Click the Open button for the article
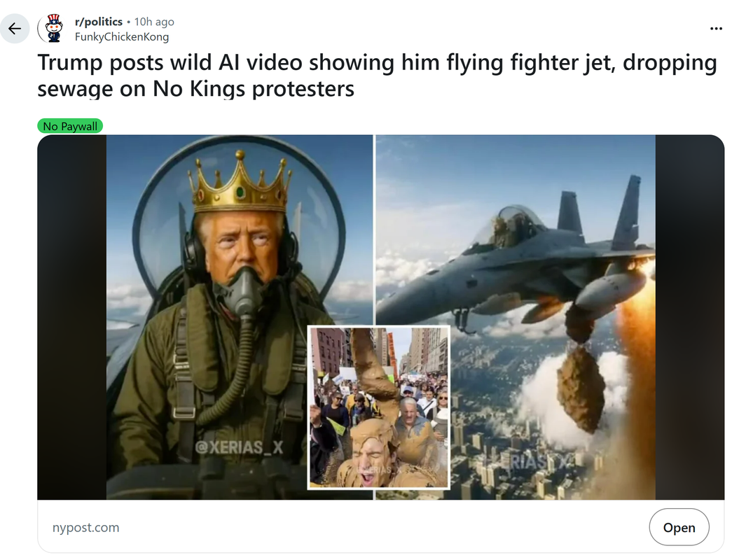Viewport: 739px width, 560px height. pos(679,528)
